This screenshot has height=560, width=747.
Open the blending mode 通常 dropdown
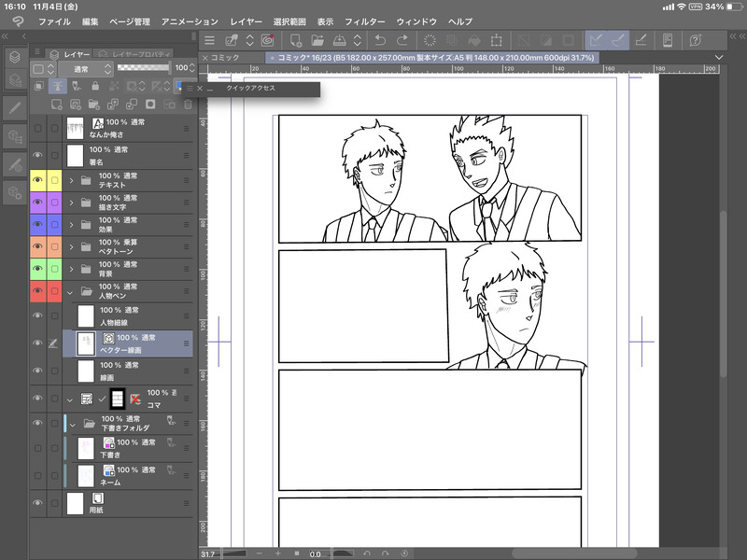(85, 69)
